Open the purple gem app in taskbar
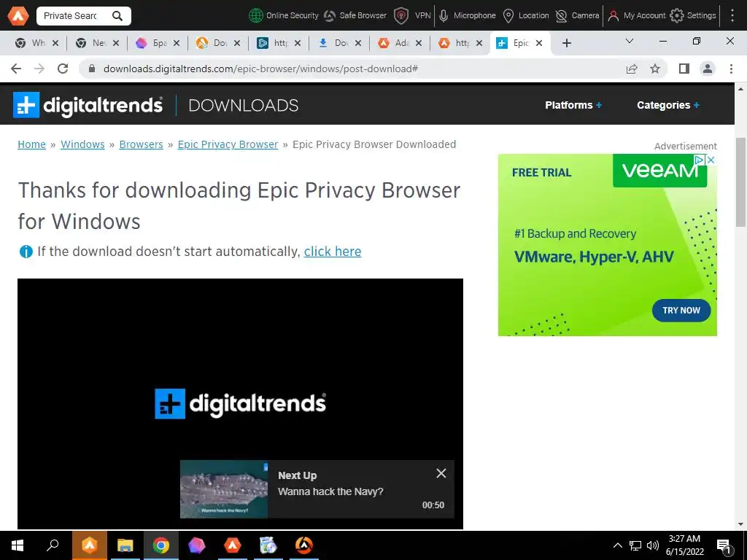Image resolution: width=747 pixels, height=560 pixels. tap(197, 545)
